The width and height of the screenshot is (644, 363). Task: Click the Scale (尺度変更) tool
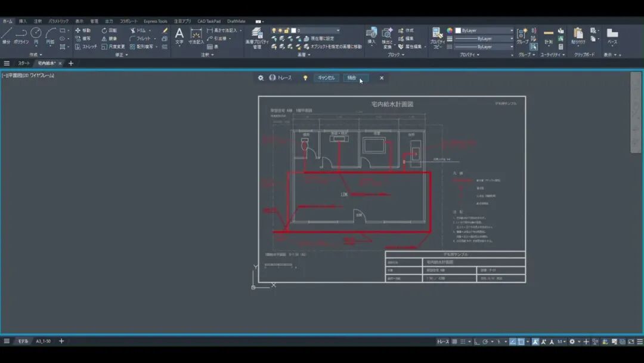click(113, 47)
